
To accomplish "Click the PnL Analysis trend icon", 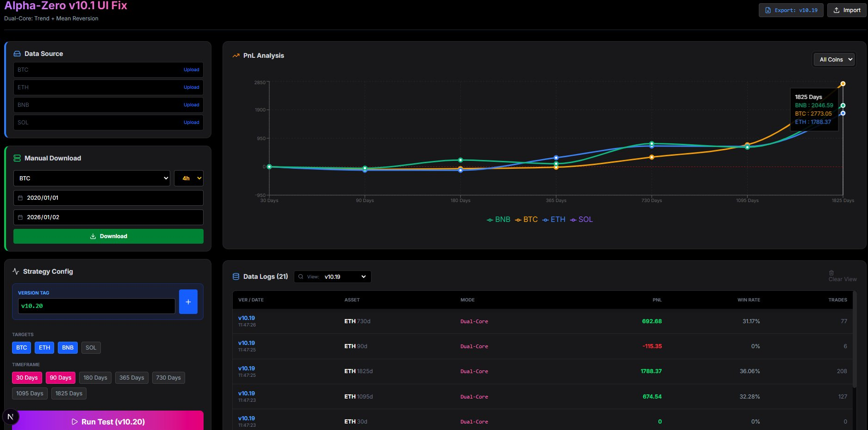I will pyautogui.click(x=236, y=55).
